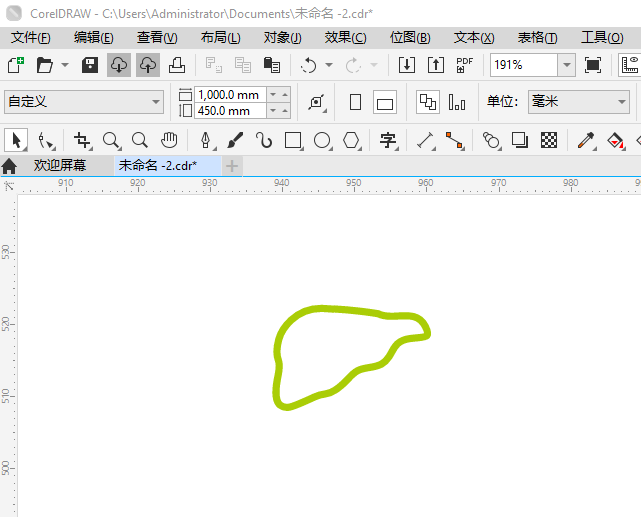Expand the Open recent files arrow

coord(65,65)
